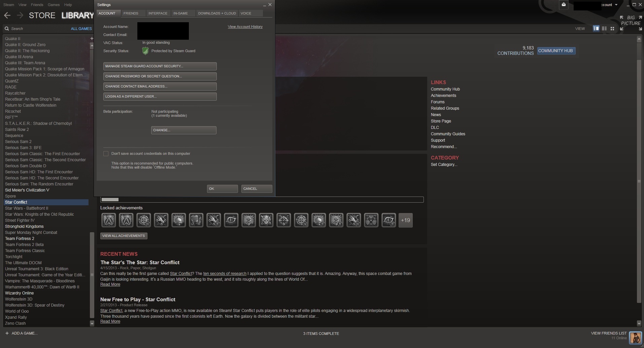Click View All Achievements button
Viewport: 644px width, 348px height.
tap(124, 236)
